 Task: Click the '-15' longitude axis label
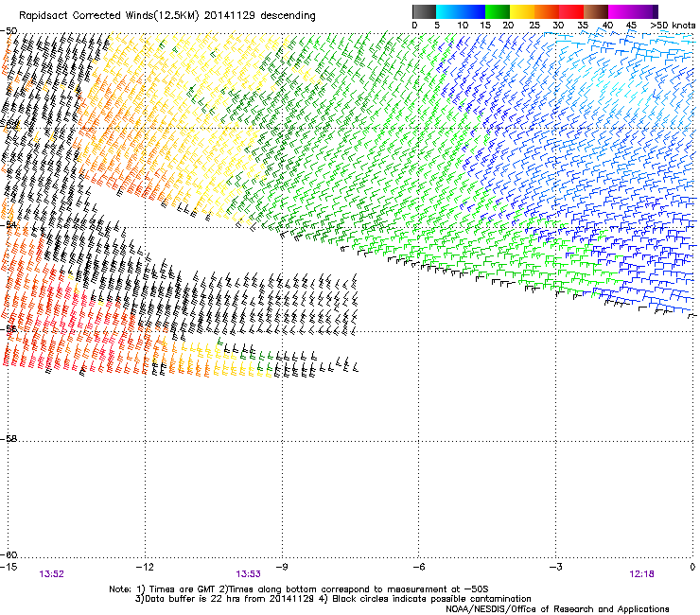coord(9,567)
